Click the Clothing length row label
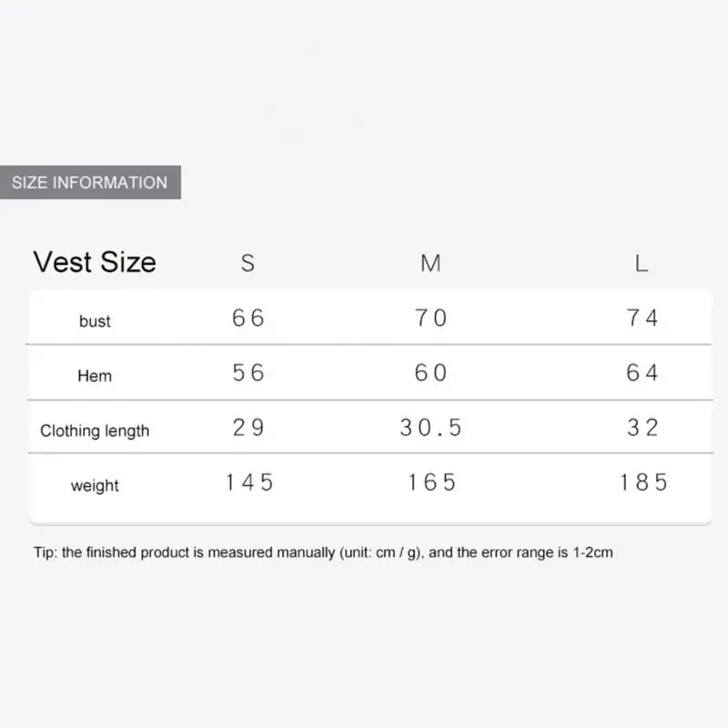Viewport: 728px width, 728px height. point(95,430)
